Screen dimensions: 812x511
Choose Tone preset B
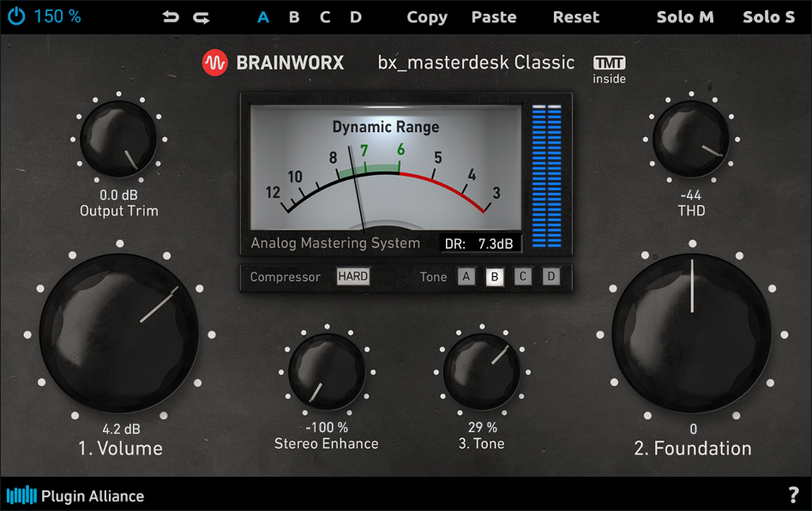coord(495,277)
